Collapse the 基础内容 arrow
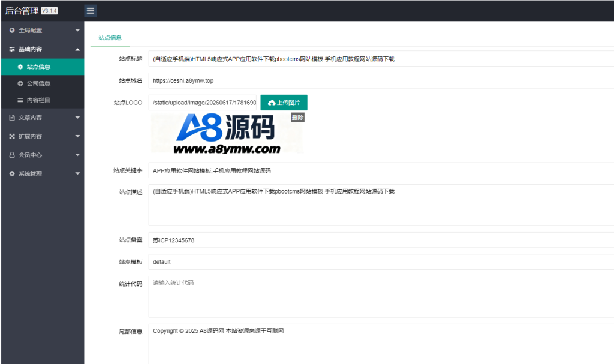The width and height of the screenshot is (614, 364). coord(77,49)
